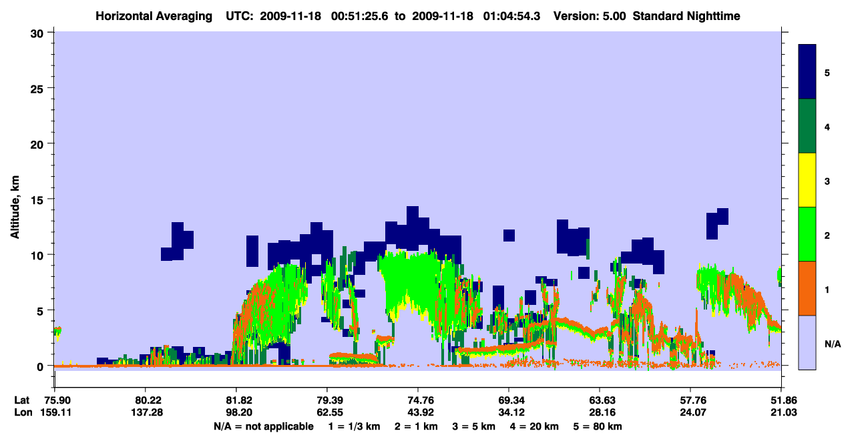Click the '5 = 80 km' legend note
The width and height of the screenshot is (868, 445).
click(x=598, y=426)
